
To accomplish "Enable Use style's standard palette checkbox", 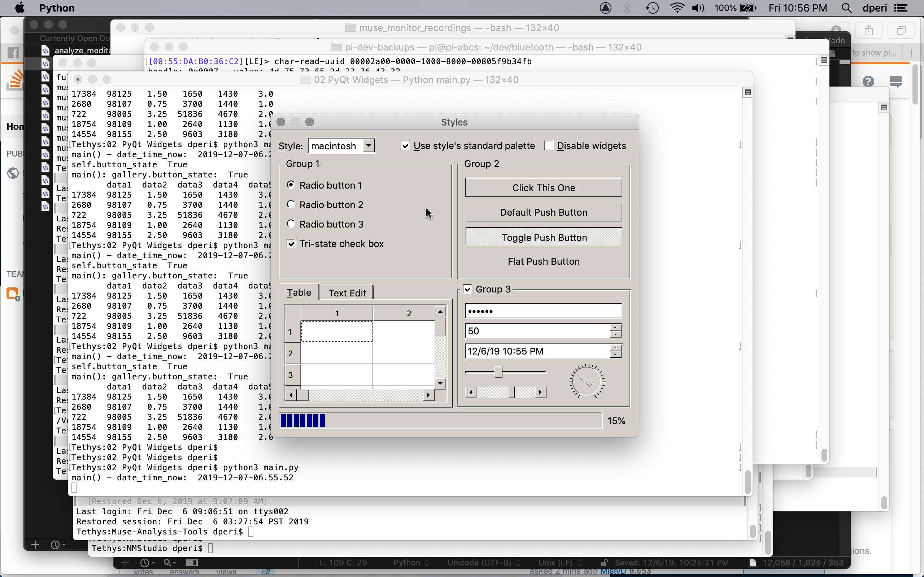I will [x=405, y=146].
